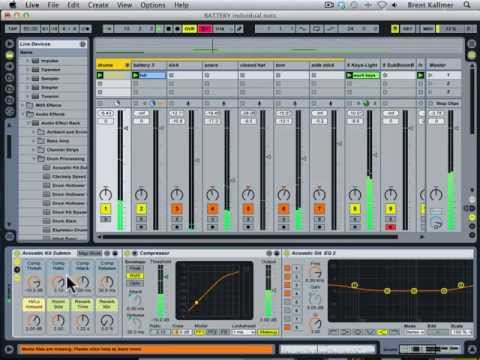Toggle the Acoustic Kit Submix device activator
This screenshot has width=480, height=360.
[17, 253]
